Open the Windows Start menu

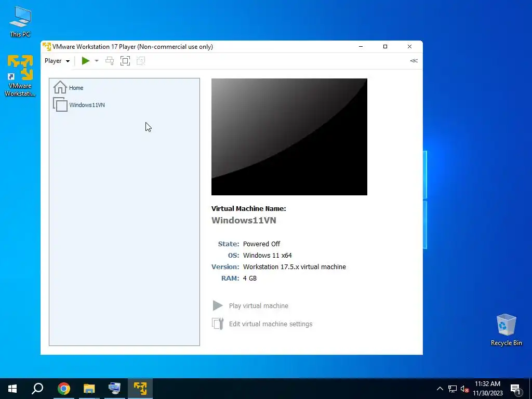[x=12, y=389]
